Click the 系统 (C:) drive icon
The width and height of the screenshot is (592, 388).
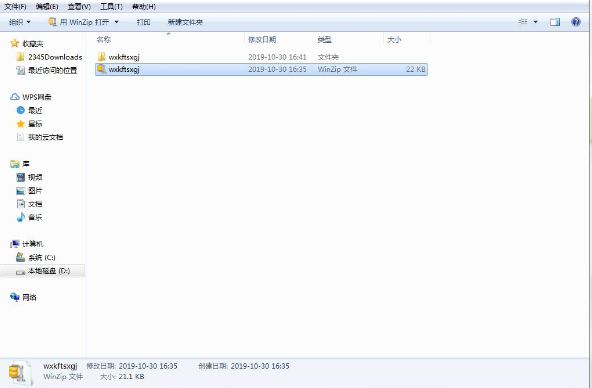(20, 257)
